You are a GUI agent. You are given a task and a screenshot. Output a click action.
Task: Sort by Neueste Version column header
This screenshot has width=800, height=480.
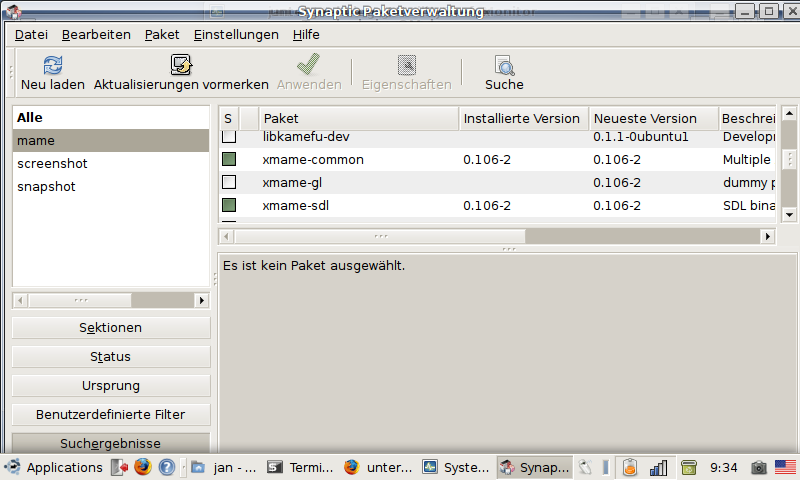point(654,118)
